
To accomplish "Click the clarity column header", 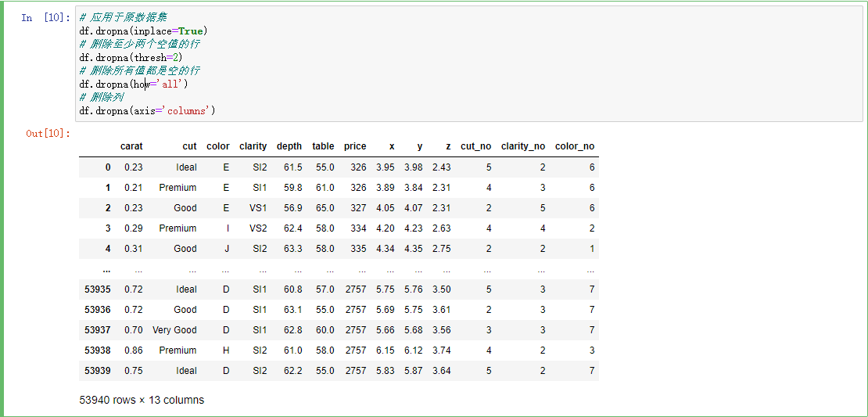I will point(253,146).
